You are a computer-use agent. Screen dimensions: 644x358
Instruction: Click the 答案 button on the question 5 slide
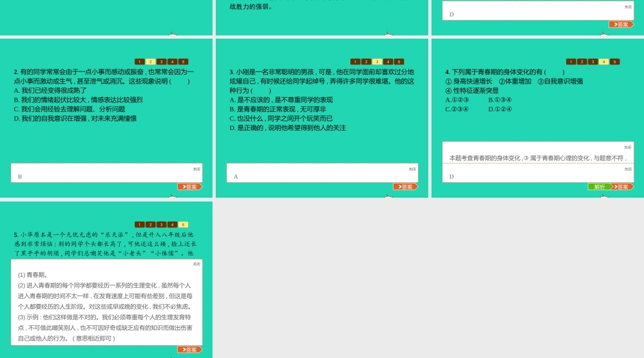click(x=190, y=350)
